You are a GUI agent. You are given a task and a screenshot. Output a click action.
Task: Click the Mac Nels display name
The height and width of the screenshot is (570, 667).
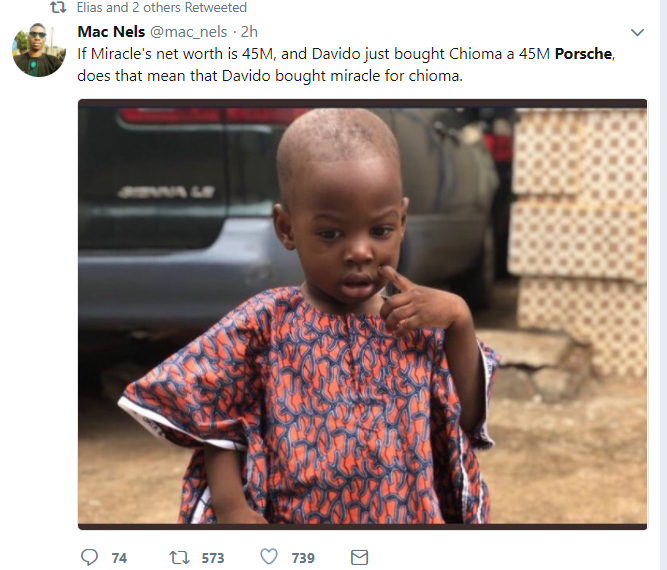pyautogui.click(x=111, y=31)
